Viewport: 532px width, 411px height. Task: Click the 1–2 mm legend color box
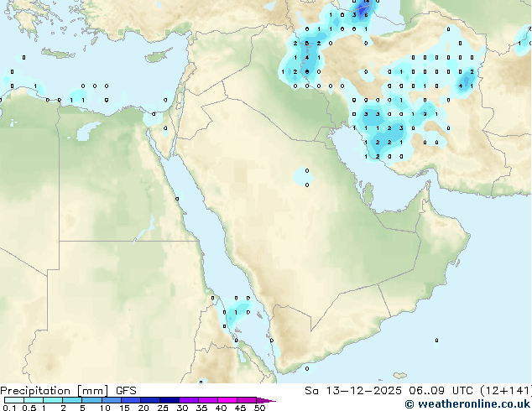click(53, 400)
